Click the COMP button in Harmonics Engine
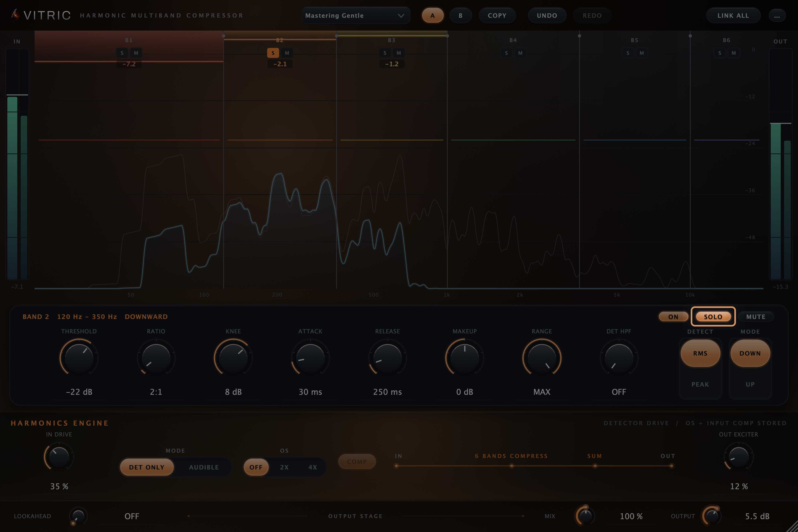 point(357,462)
